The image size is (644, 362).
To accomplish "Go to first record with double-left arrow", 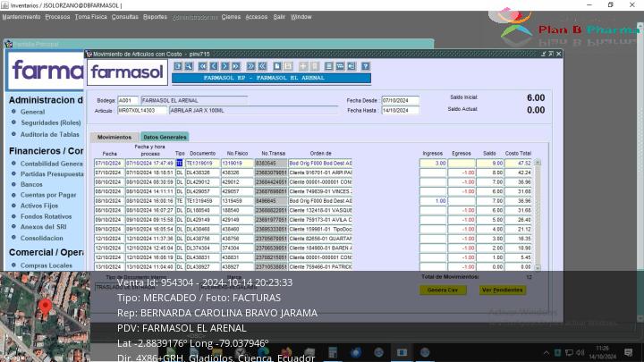I will coord(202,66).
